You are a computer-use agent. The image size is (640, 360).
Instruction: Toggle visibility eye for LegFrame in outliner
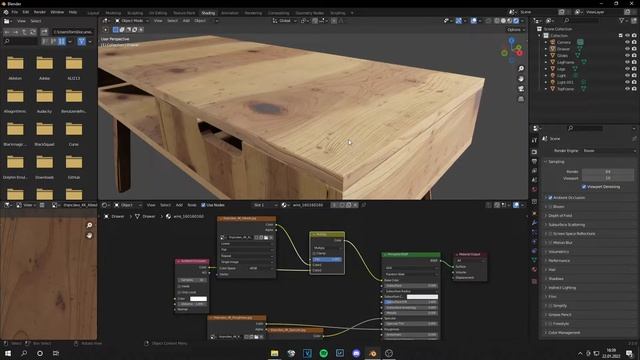pos(627,62)
